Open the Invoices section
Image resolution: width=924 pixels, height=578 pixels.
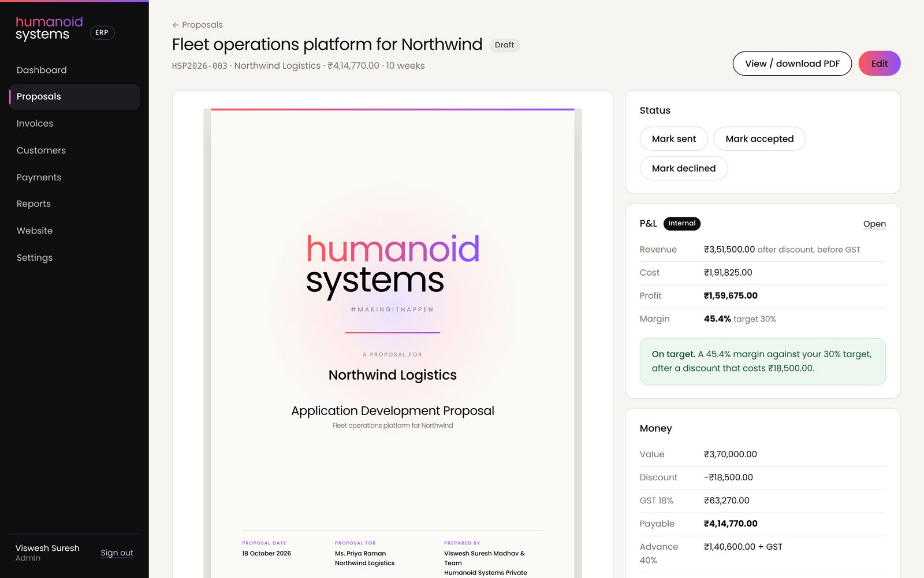pos(74,123)
